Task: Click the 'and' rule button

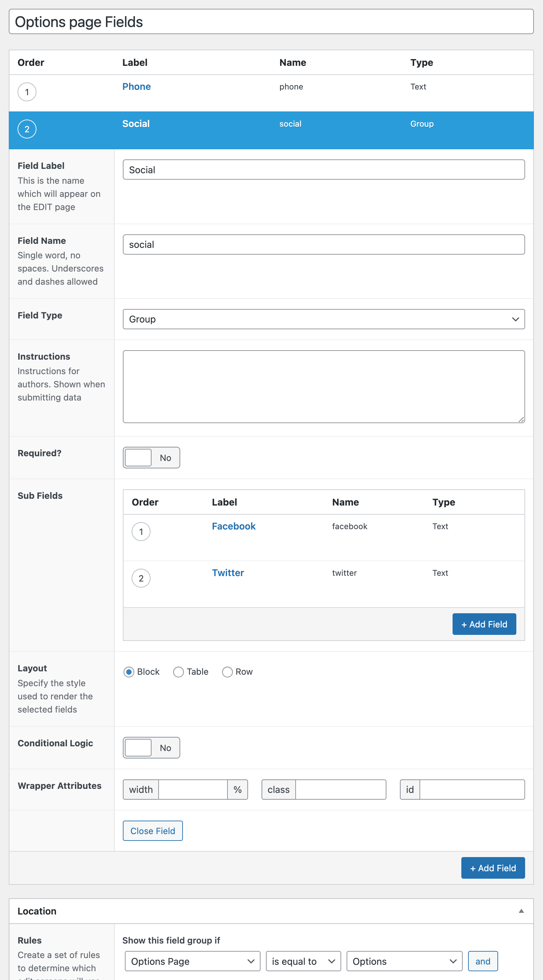Action: coord(483,961)
